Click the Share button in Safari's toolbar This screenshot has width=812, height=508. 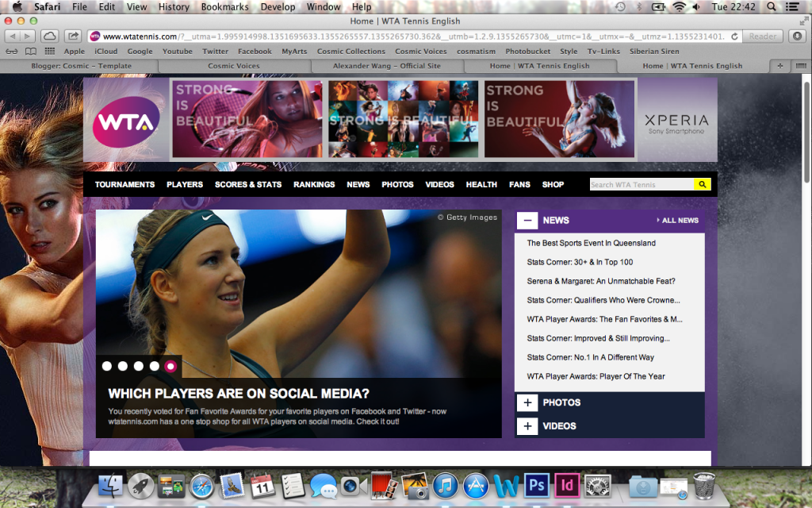click(x=73, y=37)
